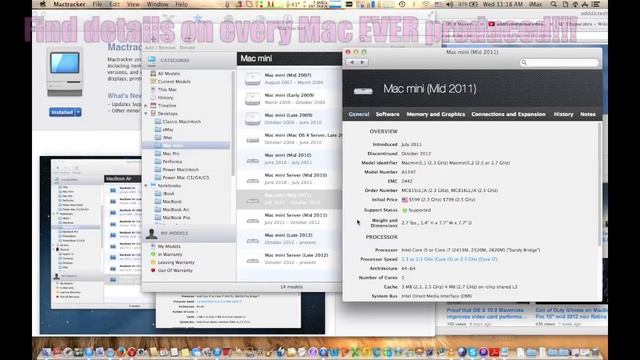
Task: Click the Installed button in App Store
Action: pyautogui.click(x=62, y=112)
